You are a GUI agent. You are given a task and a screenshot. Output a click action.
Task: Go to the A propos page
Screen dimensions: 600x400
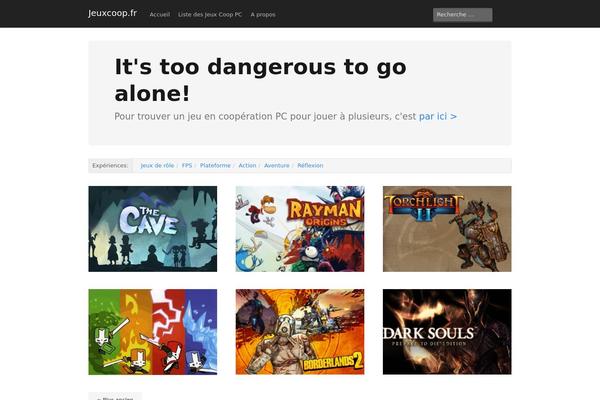pos(263,15)
